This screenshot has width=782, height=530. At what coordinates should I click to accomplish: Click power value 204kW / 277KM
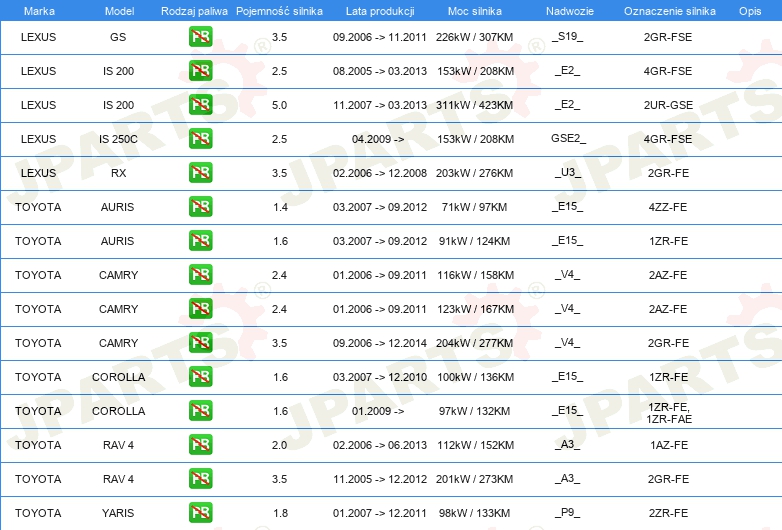coord(474,343)
